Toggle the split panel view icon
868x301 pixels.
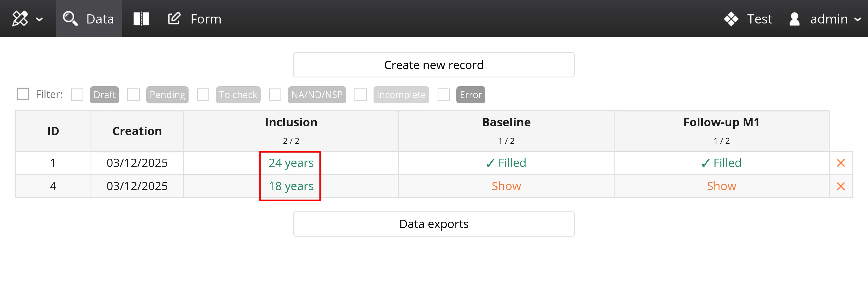(x=141, y=19)
